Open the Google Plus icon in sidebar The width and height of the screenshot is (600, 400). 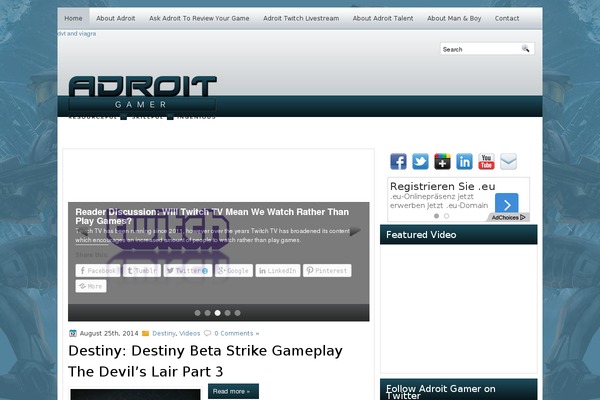442,162
